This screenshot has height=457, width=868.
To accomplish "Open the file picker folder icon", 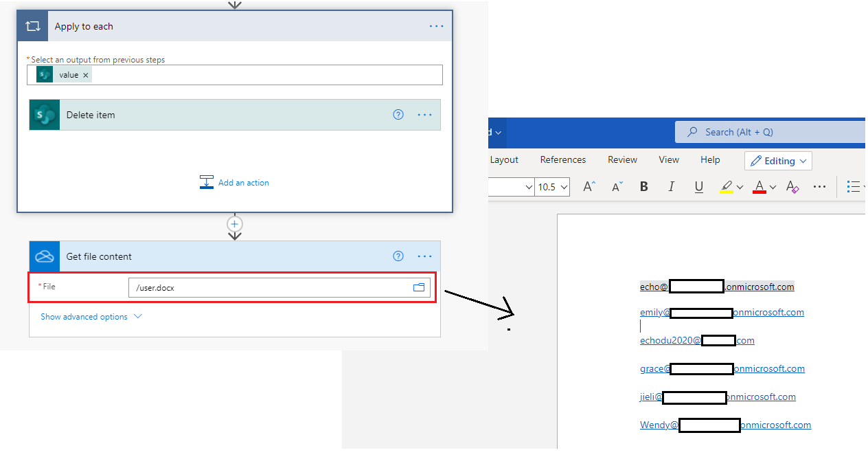I will pyautogui.click(x=419, y=287).
